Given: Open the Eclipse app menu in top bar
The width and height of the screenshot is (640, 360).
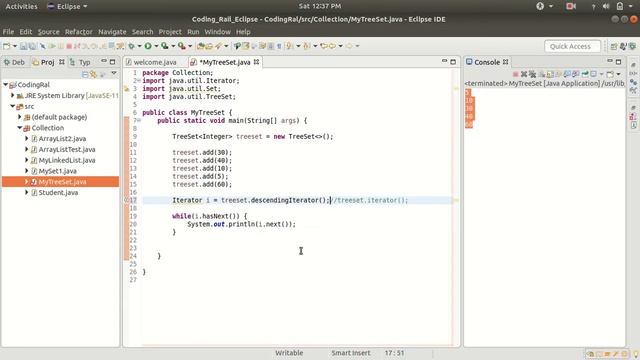Looking at the screenshot, I should 67,6.
